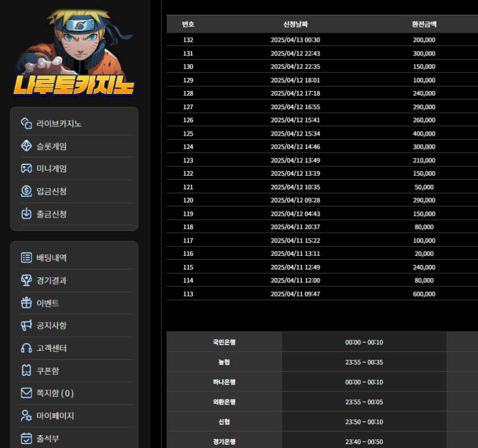This screenshot has height=448, width=478.
Task: Click the mini game controller icon
Action: 26,168
